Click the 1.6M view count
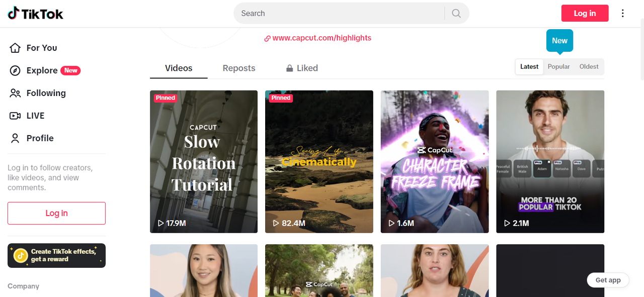The height and width of the screenshot is (297, 644). click(406, 223)
